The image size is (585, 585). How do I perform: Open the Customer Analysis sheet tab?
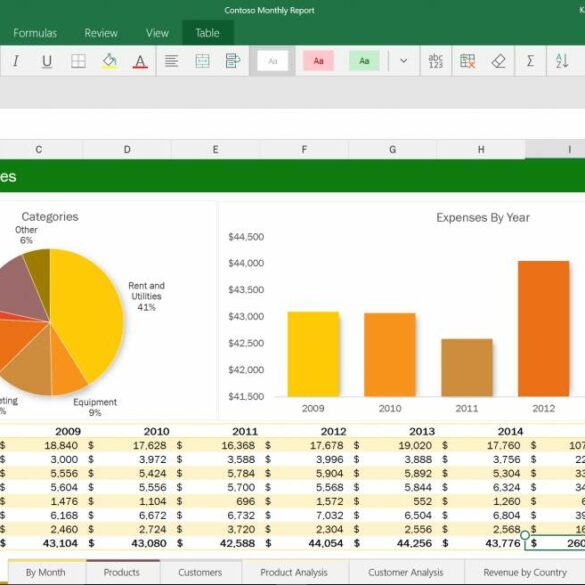click(406, 572)
